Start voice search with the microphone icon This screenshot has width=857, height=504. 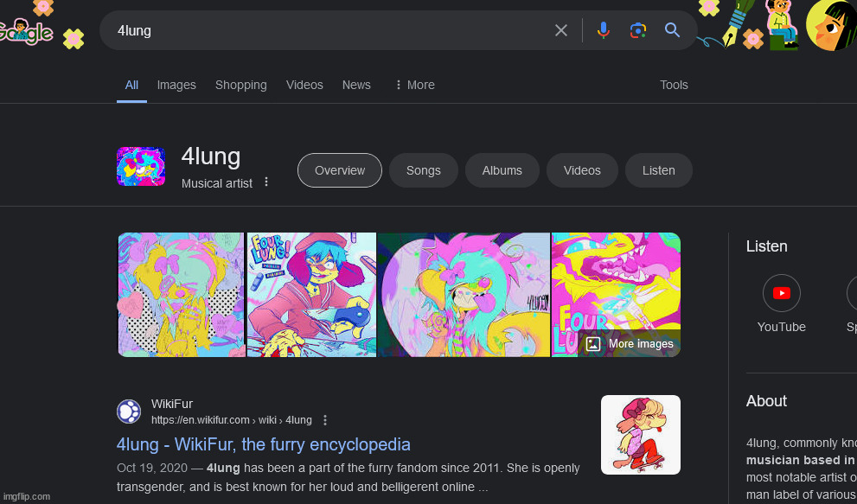point(603,31)
